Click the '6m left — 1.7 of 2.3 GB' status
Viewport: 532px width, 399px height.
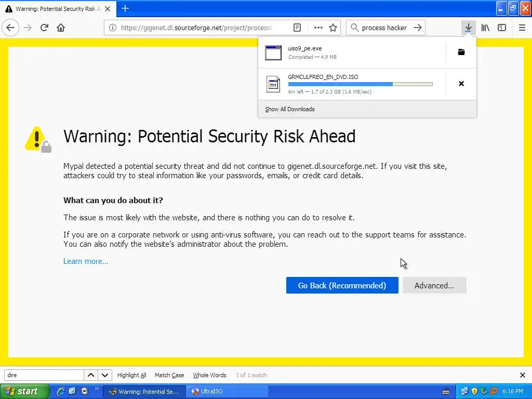[329, 91]
